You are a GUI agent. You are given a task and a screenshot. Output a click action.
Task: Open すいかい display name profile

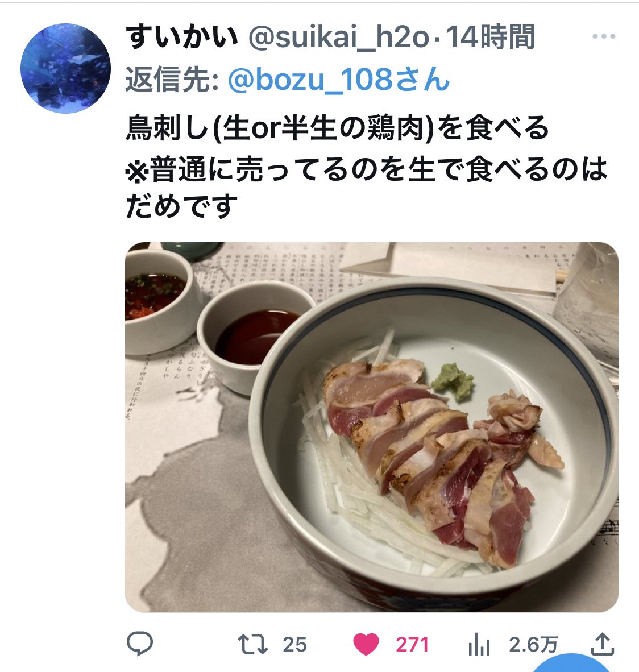click(182, 37)
